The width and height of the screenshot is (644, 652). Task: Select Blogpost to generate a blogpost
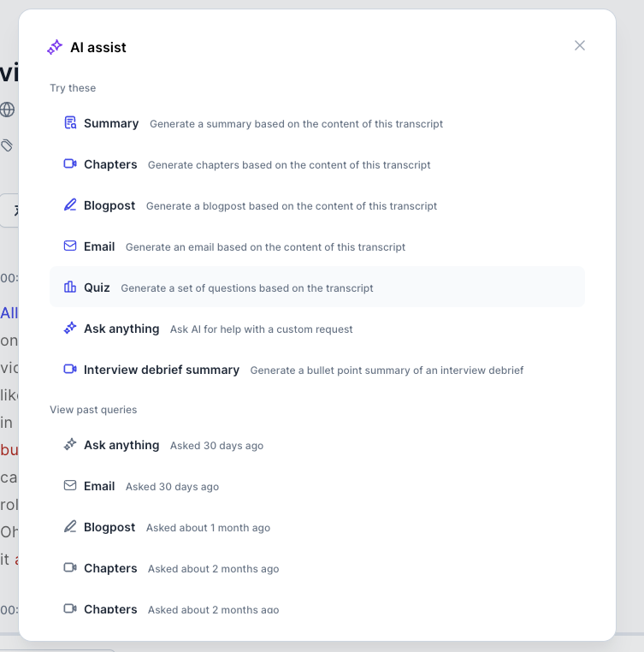[x=109, y=205]
